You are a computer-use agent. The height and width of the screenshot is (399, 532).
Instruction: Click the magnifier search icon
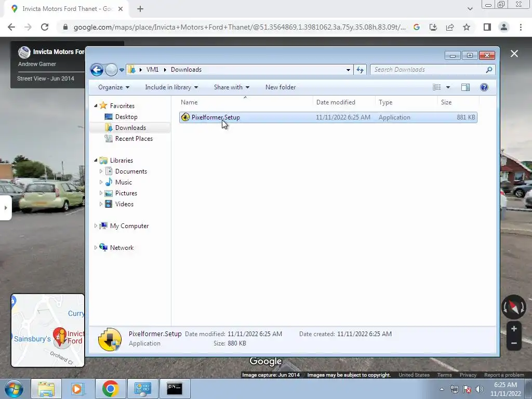pos(489,70)
